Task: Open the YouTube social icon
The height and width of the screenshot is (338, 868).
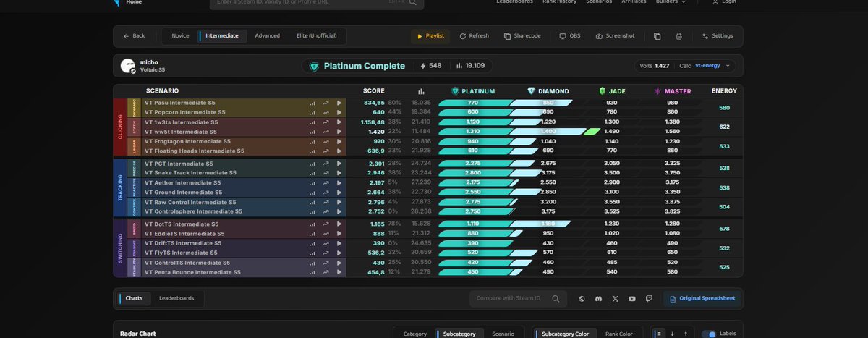Action: pos(632,298)
